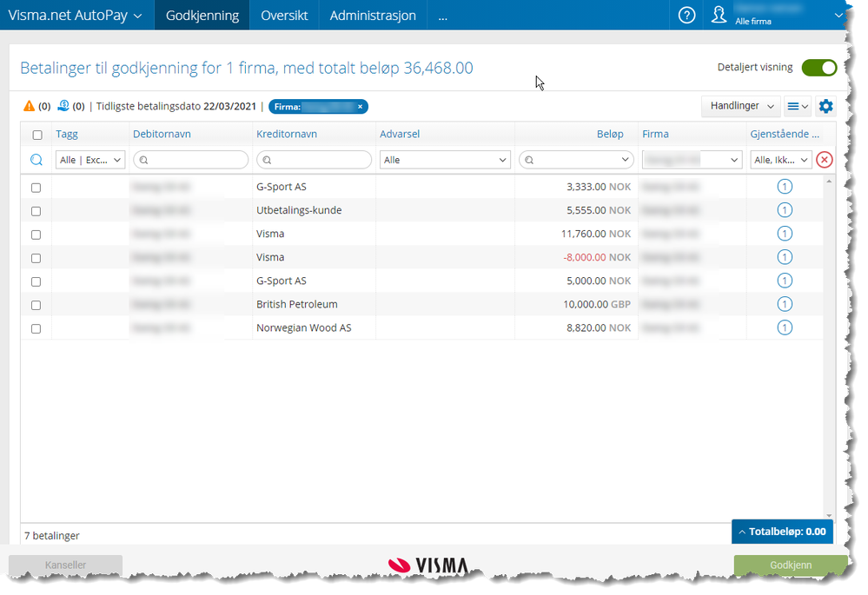The image size is (868, 595).
Task: Check the Visma 11,760.00 payment row
Action: point(36,235)
